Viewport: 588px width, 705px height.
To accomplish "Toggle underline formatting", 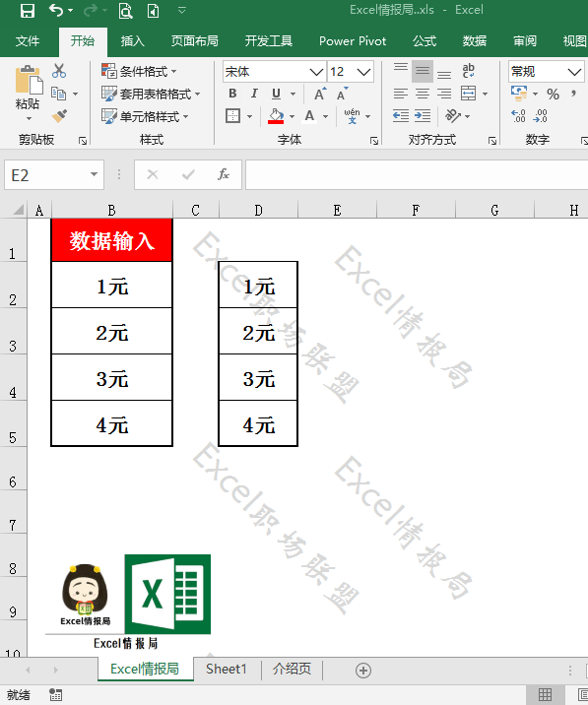I will point(276,94).
